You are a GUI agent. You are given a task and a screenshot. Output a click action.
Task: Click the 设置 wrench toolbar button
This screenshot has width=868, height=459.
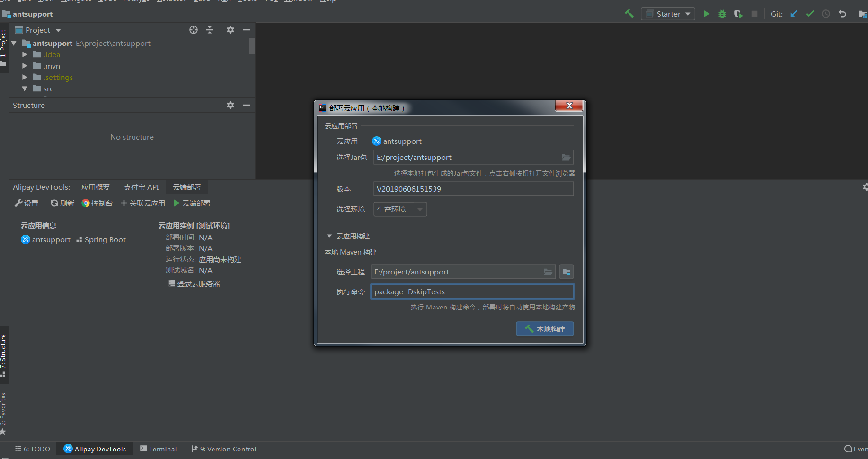27,203
